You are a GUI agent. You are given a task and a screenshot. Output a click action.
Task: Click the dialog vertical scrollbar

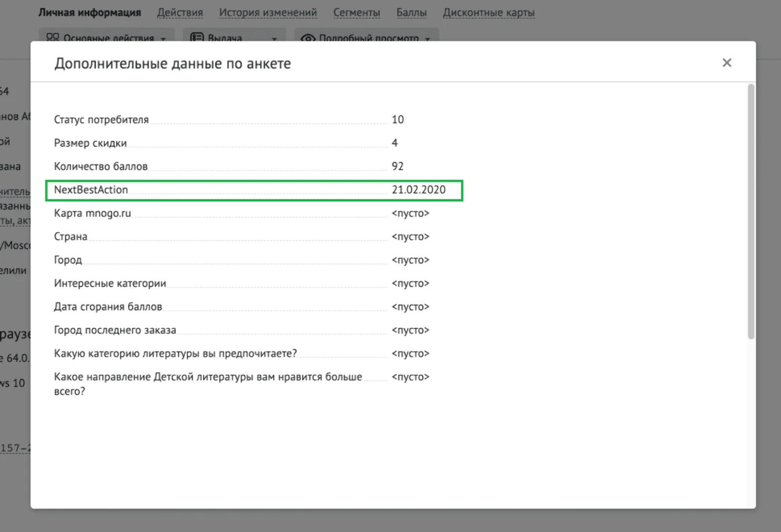click(751, 212)
